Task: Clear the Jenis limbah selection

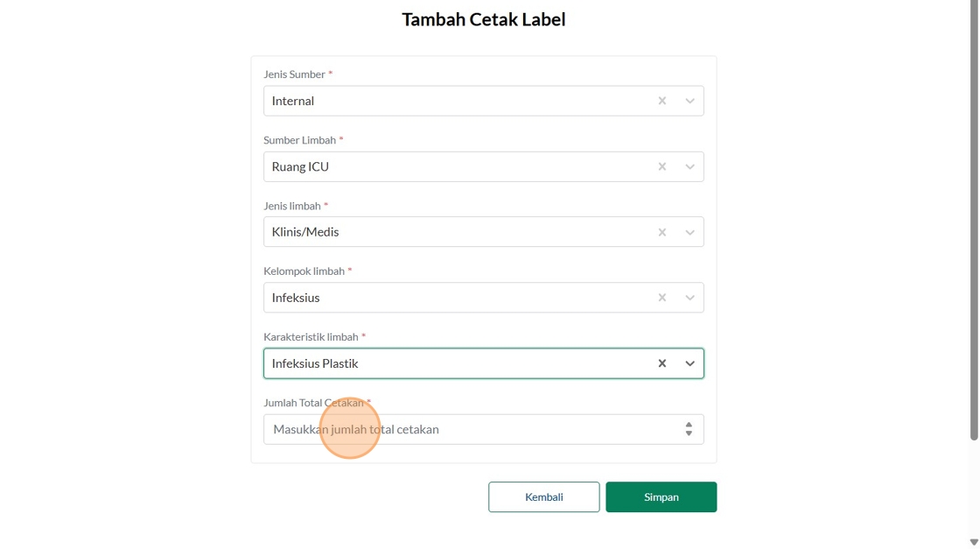Action: point(662,232)
